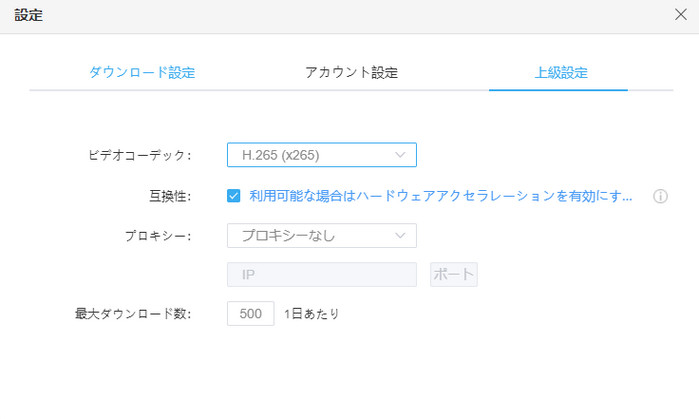The image size is (699, 419).
Task: Switch to the ダウンロード設定 tab
Action: 142,72
